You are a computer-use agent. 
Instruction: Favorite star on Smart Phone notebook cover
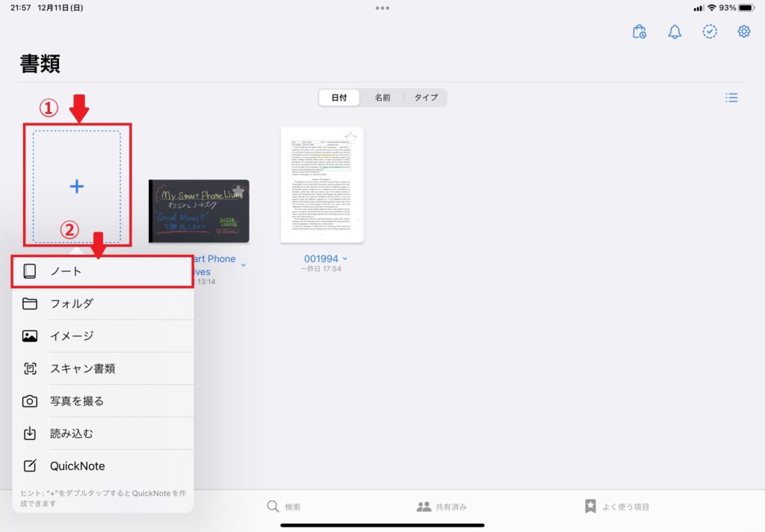[238, 191]
